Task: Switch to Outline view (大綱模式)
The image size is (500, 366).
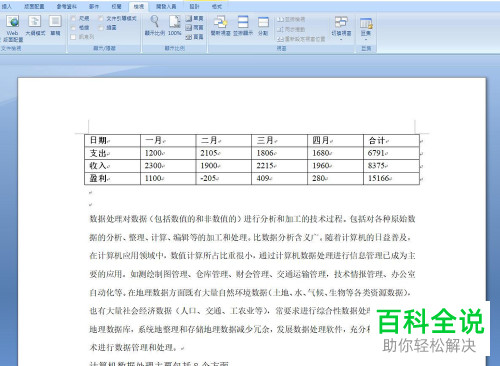Action: 35,26
